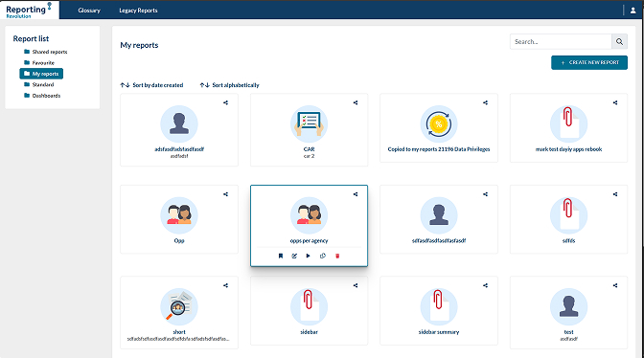Bookmark opps per agency as favourite
Screen dimensions: 644x358
click(x=281, y=256)
